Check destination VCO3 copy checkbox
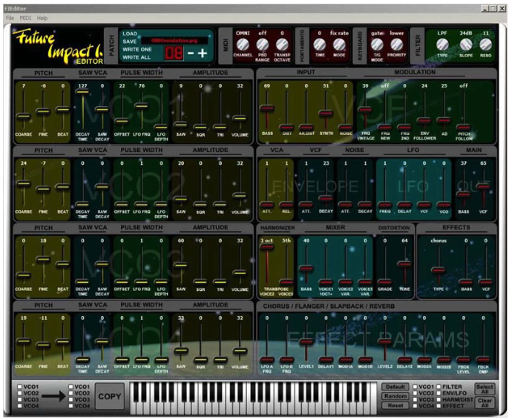 [x=70, y=399]
